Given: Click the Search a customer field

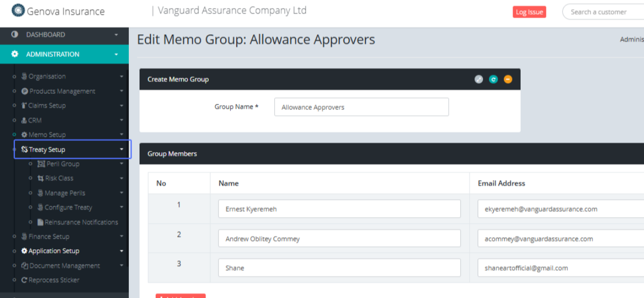Looking at the screenshot, I should pos(601,12).
